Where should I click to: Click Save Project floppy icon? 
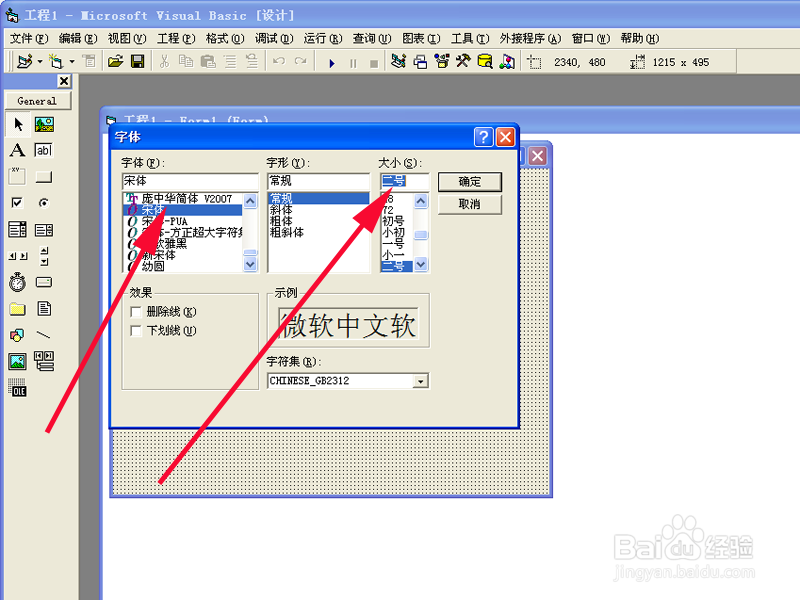point(137,62)
